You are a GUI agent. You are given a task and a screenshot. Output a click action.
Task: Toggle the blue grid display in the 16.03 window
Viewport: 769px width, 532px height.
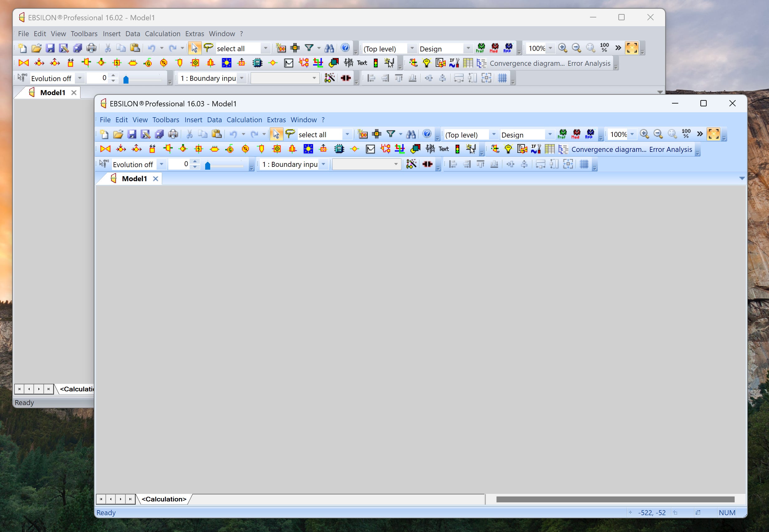click(584, 164)
